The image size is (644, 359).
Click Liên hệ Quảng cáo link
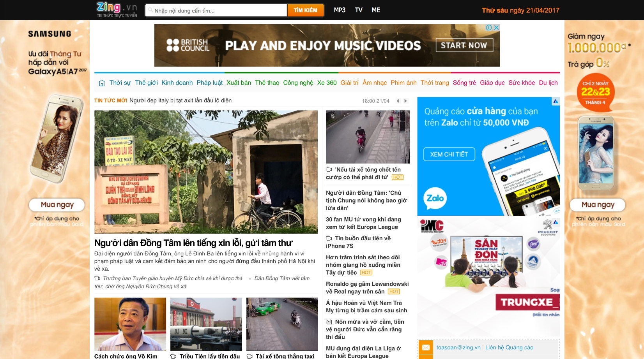[509, 347]
